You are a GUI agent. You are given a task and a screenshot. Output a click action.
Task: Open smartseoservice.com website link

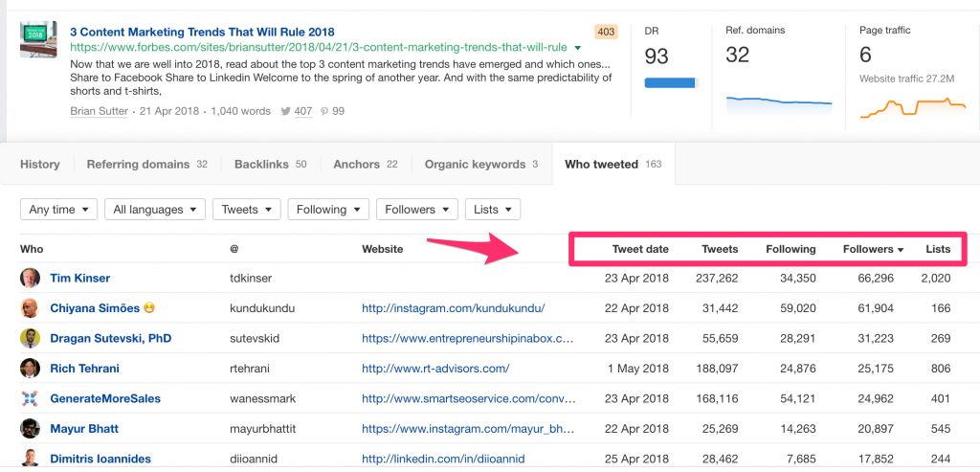click(x=469, y=398)
